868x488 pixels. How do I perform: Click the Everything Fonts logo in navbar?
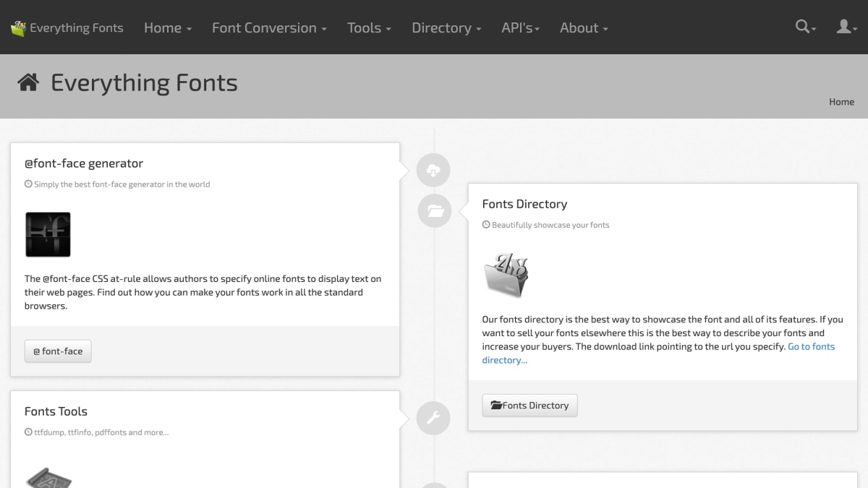67,27
